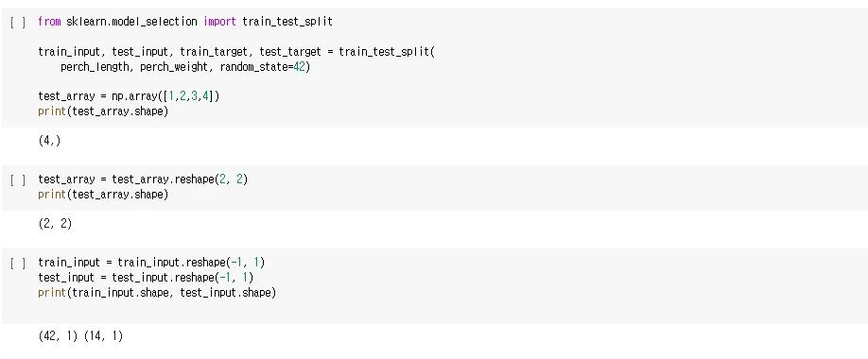Click the print(train_input.shape, test_input.shape) line
The width and height of the screenshot is (868, 359).
click(x=157, y=292)
